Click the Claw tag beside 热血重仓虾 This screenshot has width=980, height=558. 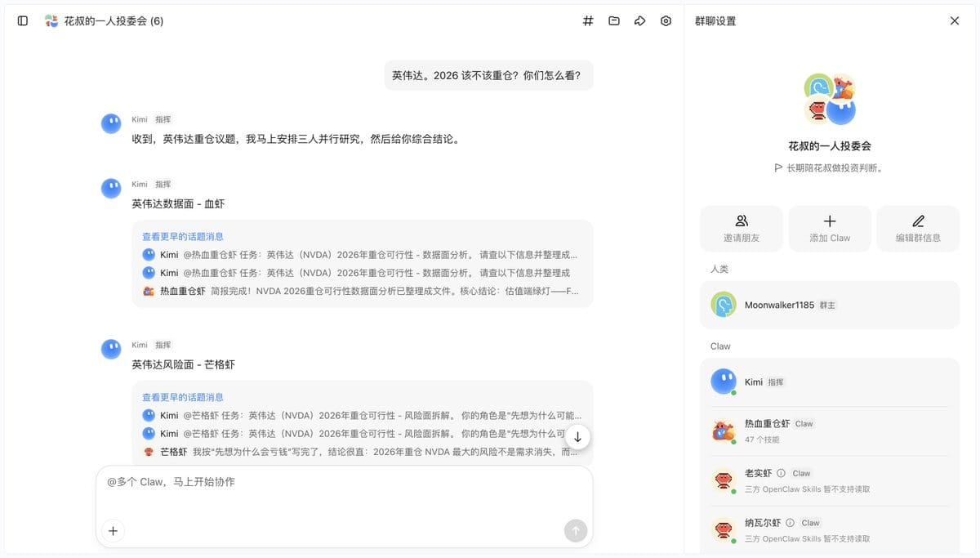point(804,424)
